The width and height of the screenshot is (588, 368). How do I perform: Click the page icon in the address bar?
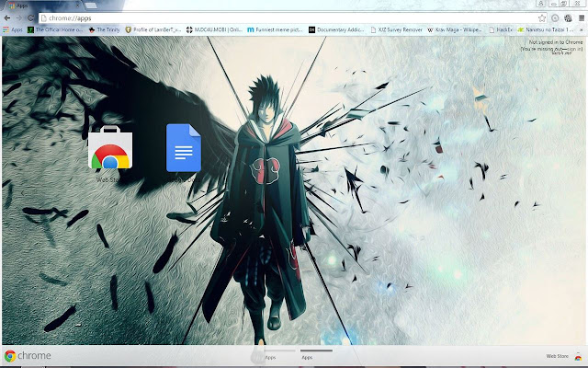[44, 18]
